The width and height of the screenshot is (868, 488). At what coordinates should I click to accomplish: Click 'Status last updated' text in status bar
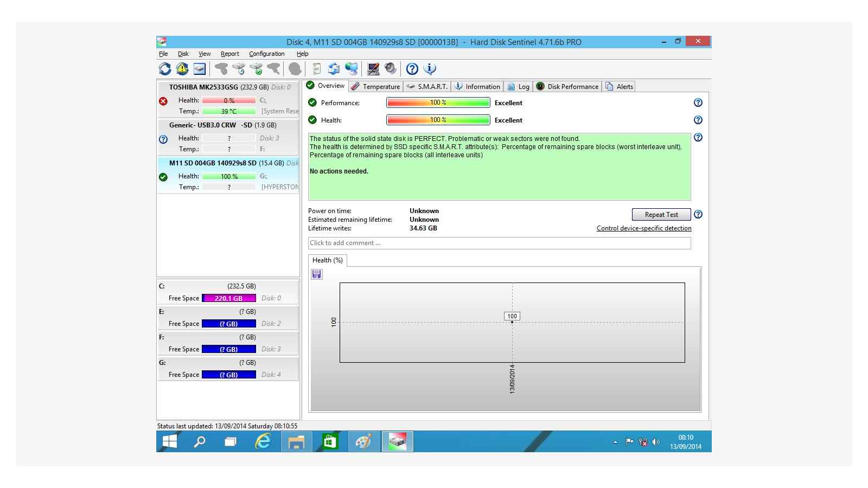(x=227, y=426)
